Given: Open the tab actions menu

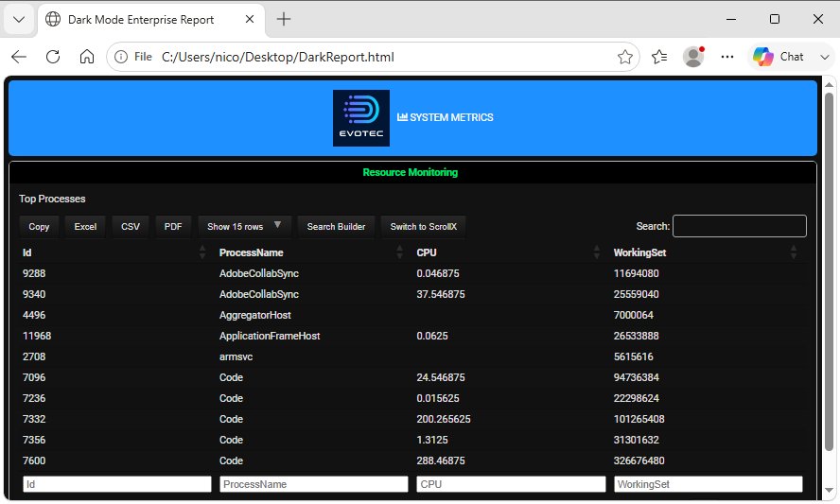Looking at the screenshot, I should point(19,20).
